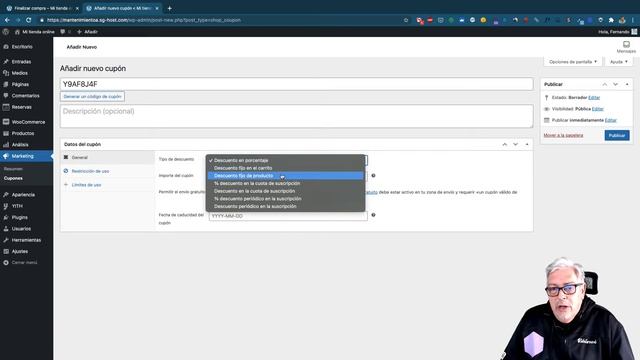
Task: Open YITH plugin menu
Action: 17,206
